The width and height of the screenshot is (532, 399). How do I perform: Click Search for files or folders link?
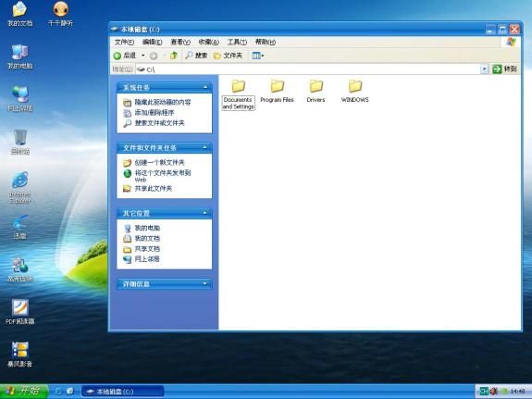pos(154,123)
